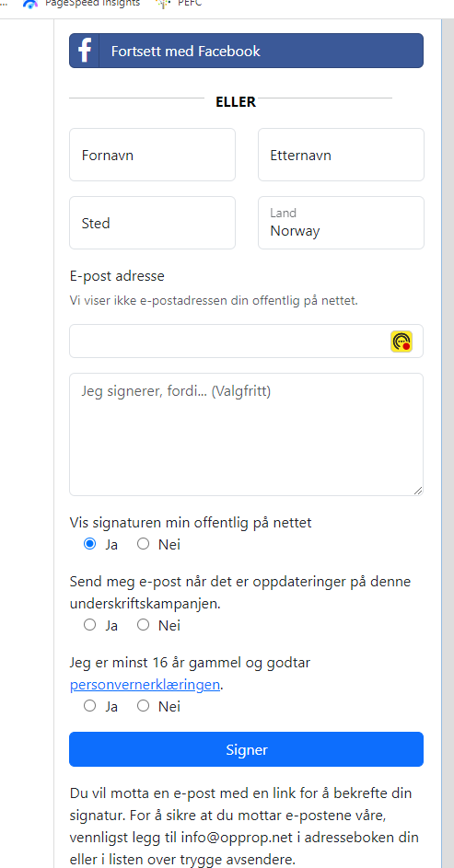Click the 'Jeg signerer, fordi...' comment textarea
Screen dimensions: 454x868
point(247,434)
